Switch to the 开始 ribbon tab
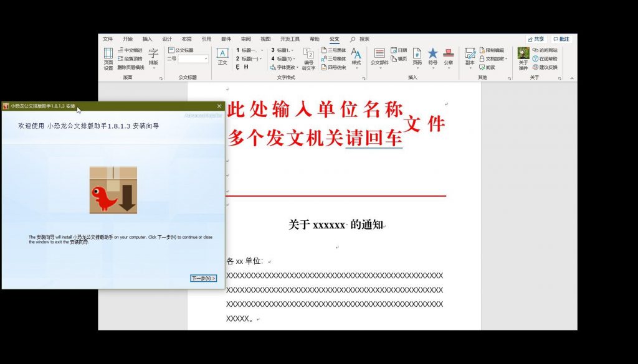This screenshot has width=638, height=364. [x=127, y=39]
